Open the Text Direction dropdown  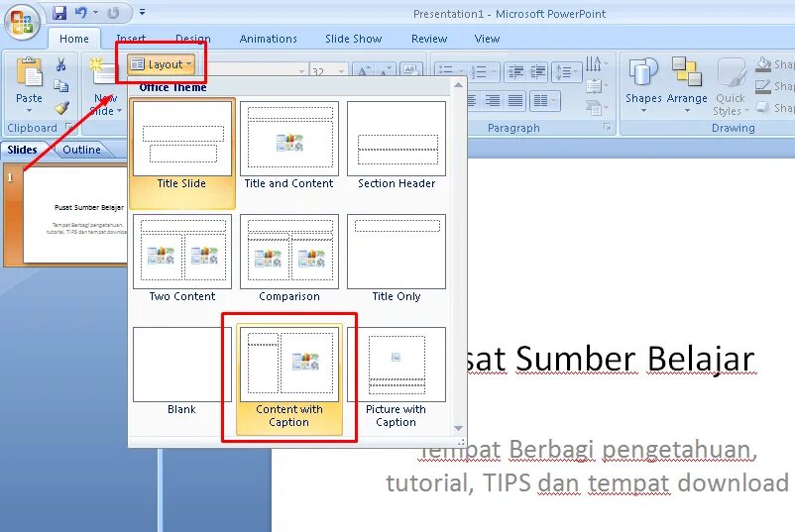coord(597,63)
